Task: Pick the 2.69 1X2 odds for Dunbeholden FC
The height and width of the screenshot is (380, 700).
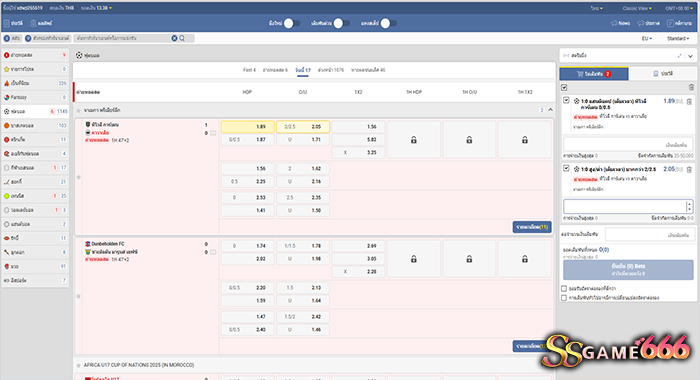Action: coord(358,246)
